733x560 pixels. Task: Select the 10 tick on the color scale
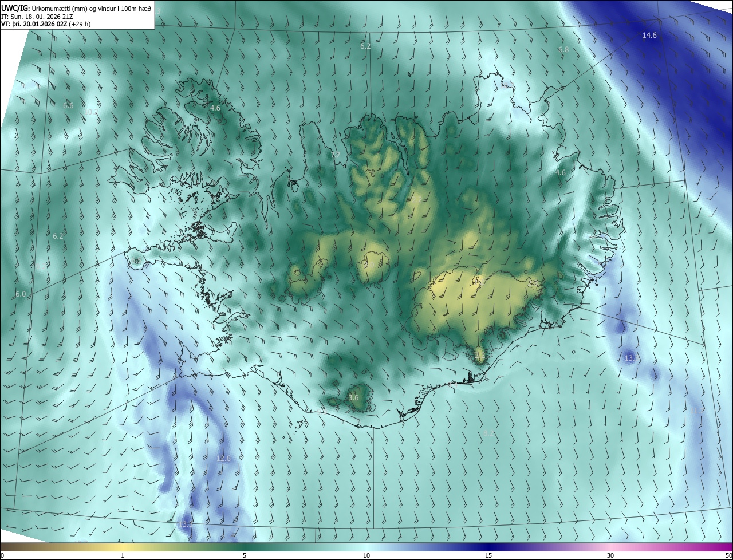(366, 555)
